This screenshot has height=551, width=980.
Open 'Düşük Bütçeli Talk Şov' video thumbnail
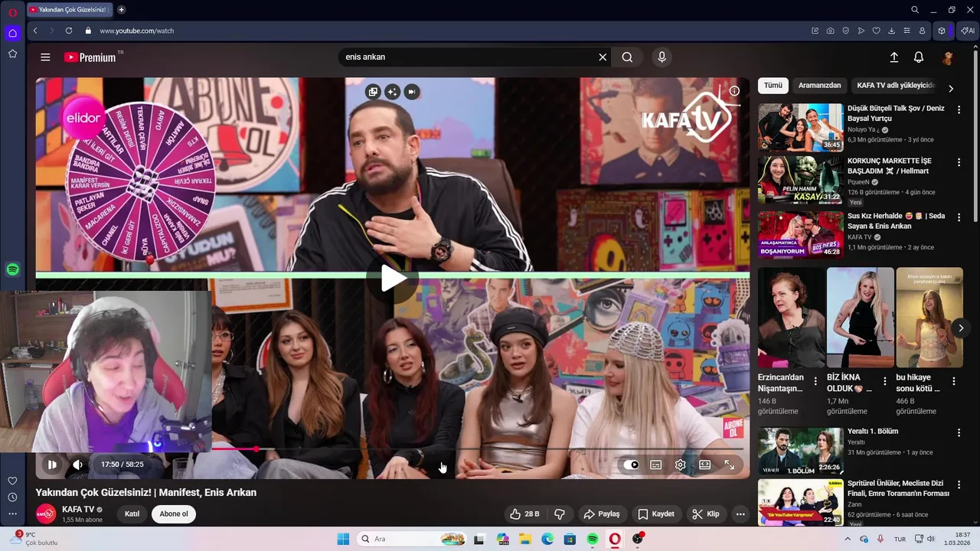[x=800, y=127]
